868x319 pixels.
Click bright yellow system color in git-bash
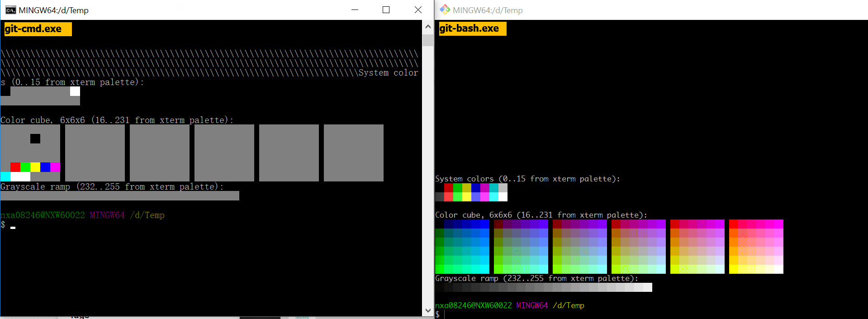coord(467,197)
